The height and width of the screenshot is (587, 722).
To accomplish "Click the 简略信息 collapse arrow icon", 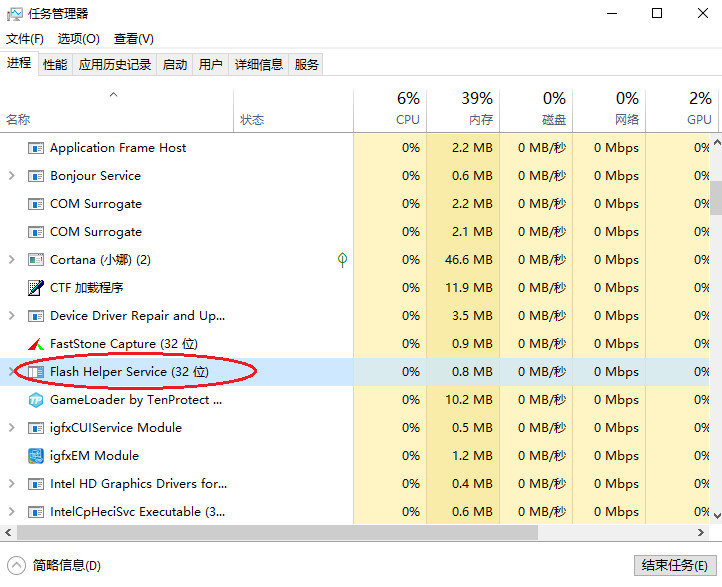I will 17,565.
